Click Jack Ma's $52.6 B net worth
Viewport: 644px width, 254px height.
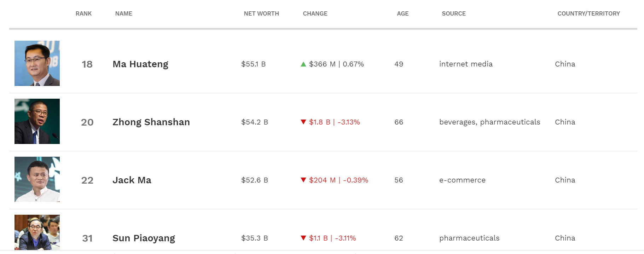pyautogui.click(x=255, y=180)
